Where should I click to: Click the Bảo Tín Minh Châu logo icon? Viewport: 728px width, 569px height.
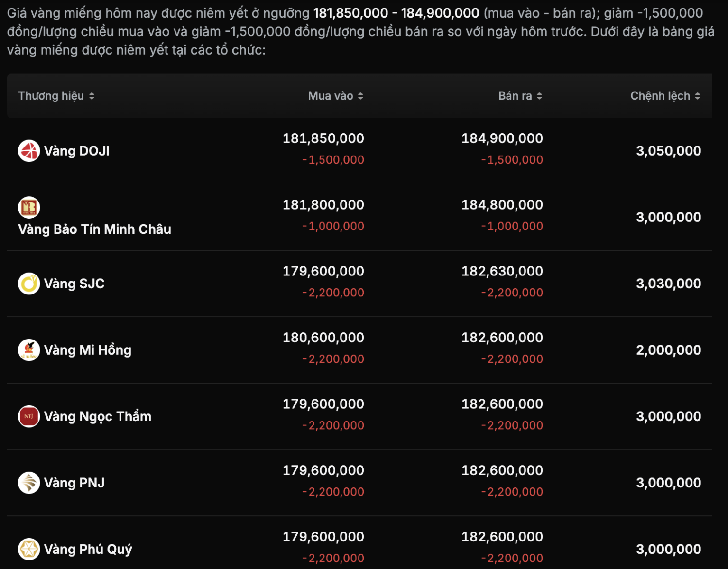click(29, 207)
